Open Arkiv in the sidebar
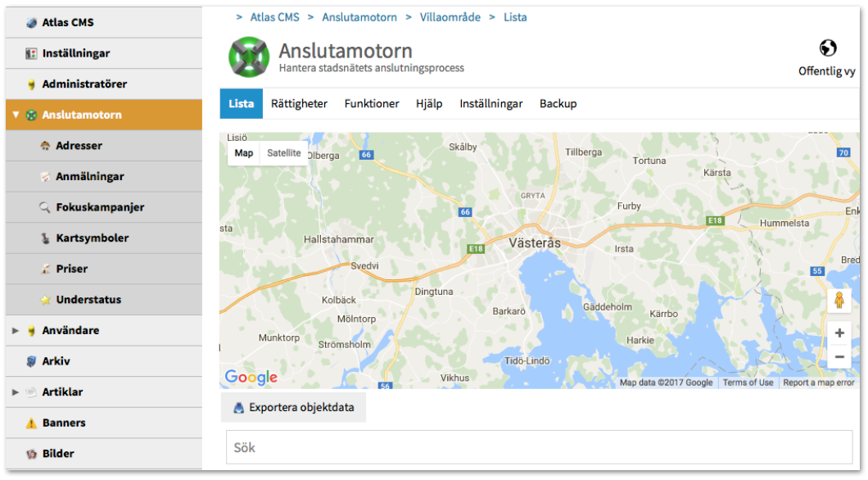The image size is (868, 480). (x=103, y=361)
